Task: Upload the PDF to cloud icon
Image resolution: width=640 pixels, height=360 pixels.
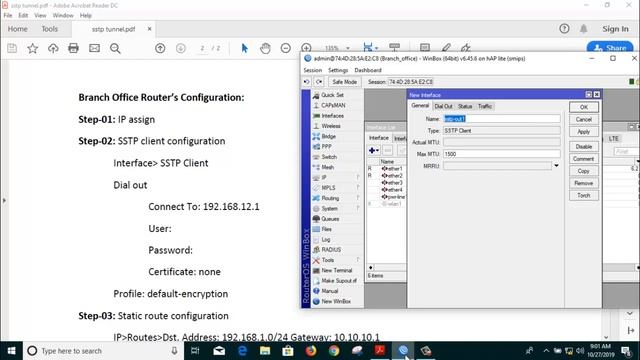Action: tap(53, 48)
